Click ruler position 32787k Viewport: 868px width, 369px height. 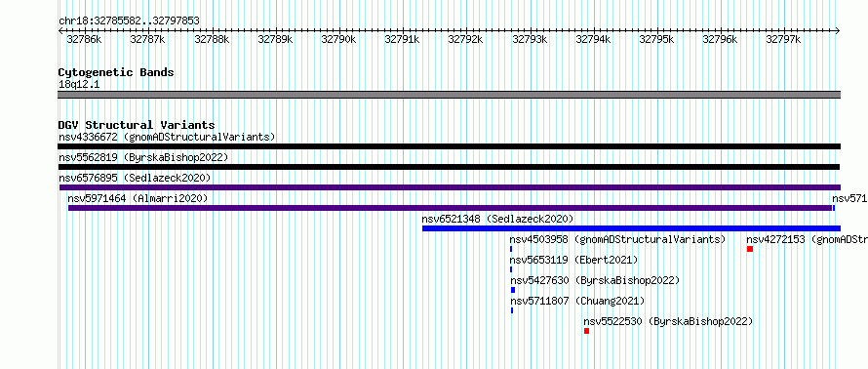(148, 40)
